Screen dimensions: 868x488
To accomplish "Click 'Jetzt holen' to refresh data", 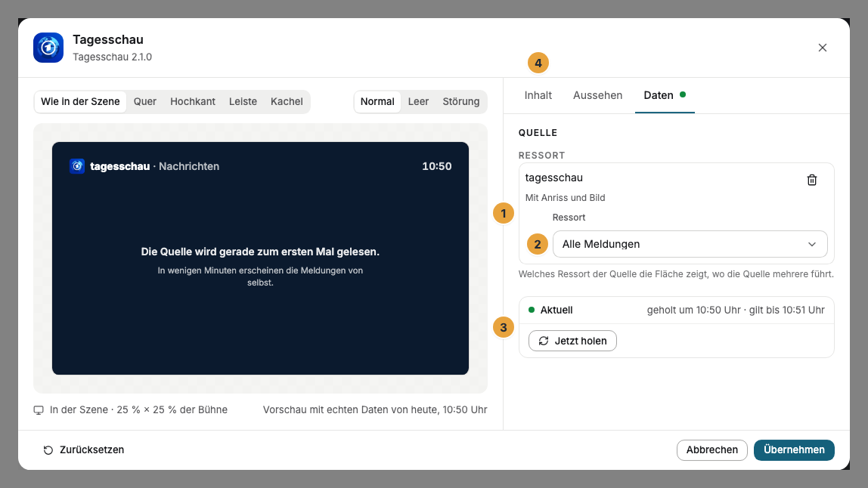I will click(572, 341).
